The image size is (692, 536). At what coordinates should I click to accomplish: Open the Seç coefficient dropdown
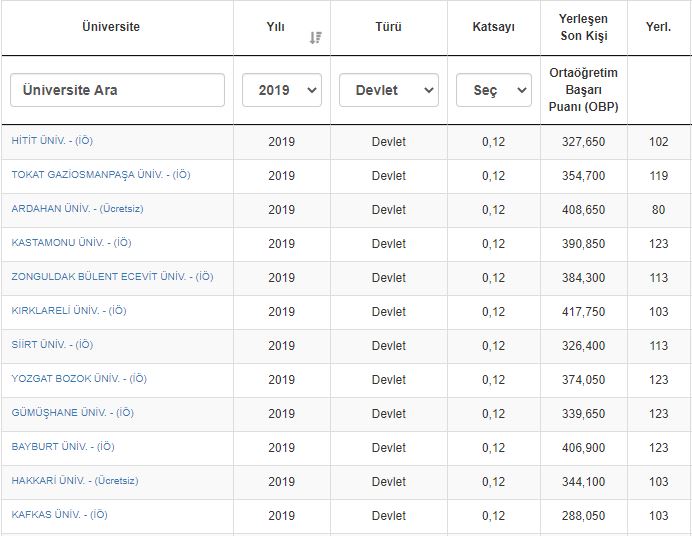(x=493, y=90)
